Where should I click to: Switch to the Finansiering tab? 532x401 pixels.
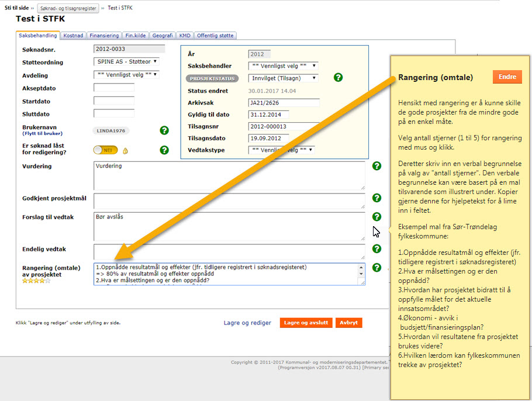point(104,36)
